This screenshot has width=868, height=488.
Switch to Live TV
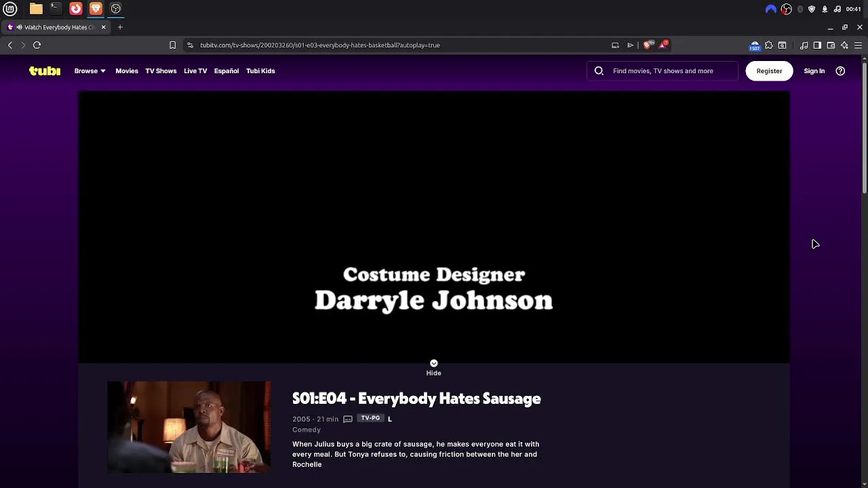click(x=195, y=70)
